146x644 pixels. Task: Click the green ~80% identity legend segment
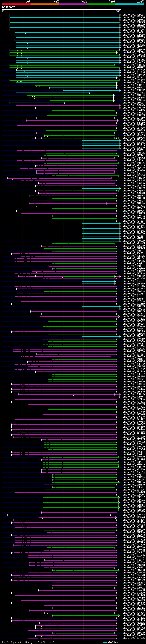click(101, 4)
